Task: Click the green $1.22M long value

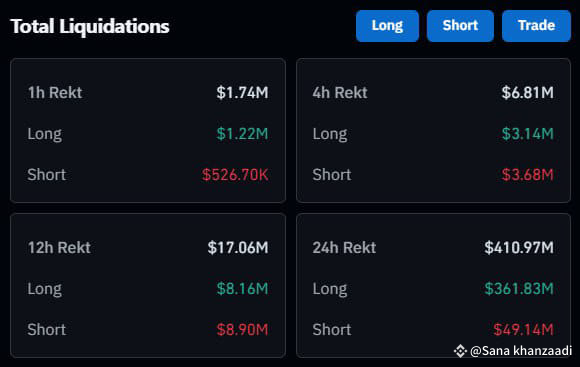Action: [x=243, y=134]
